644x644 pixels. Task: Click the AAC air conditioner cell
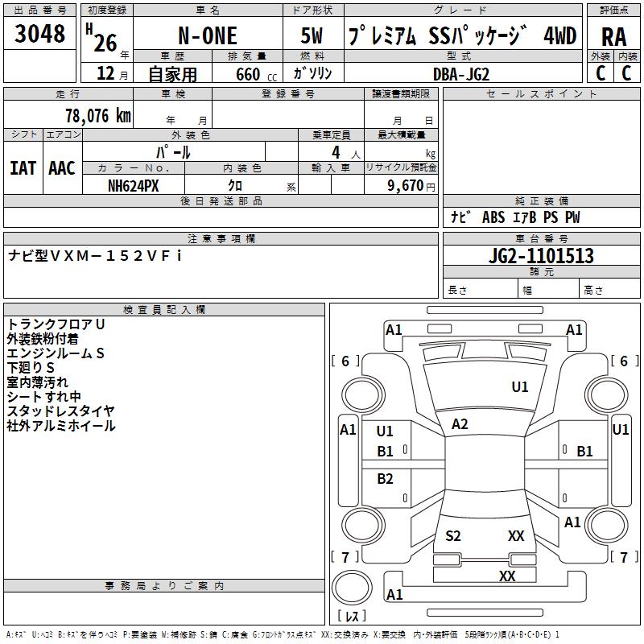62,168
